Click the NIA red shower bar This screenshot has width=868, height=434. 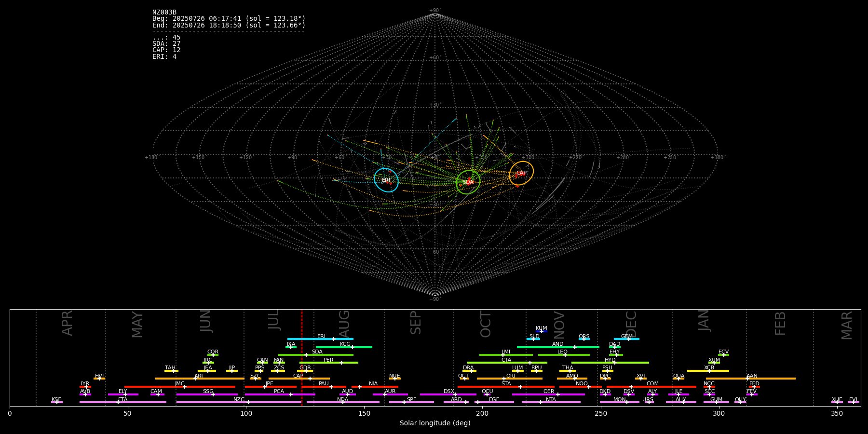coord(375,387)
